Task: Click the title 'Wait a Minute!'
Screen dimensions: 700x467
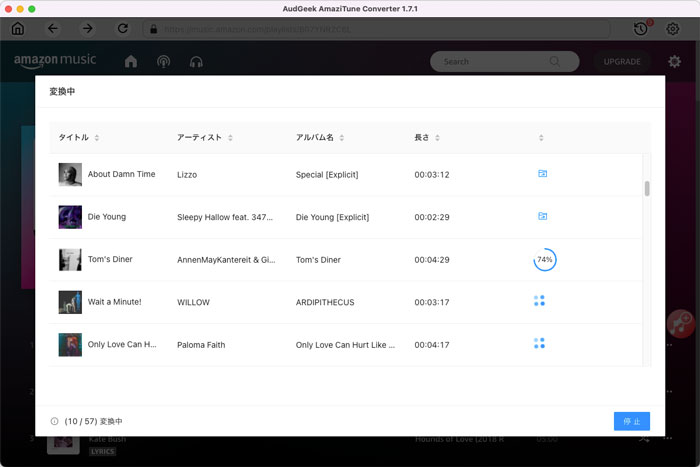Action: pos(114,302)
